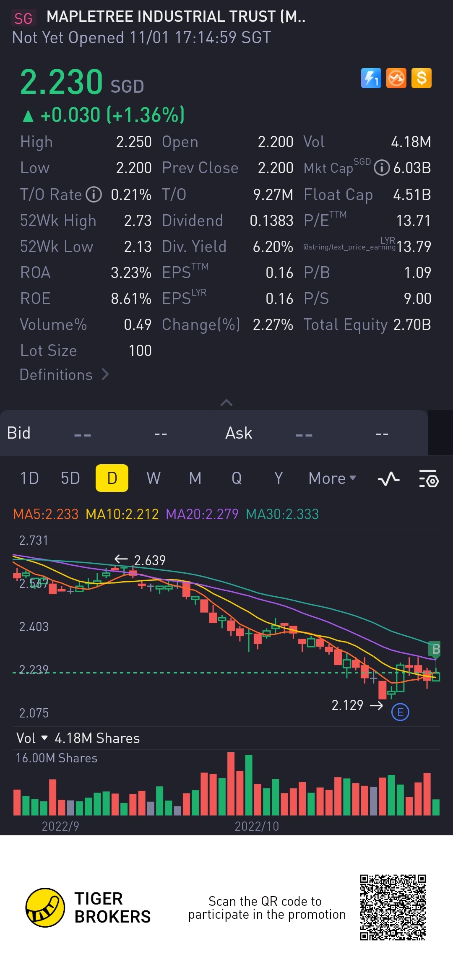Tap the ROA 3.23% value
Viewport: 453px width, 980px height.
[131, 273]
